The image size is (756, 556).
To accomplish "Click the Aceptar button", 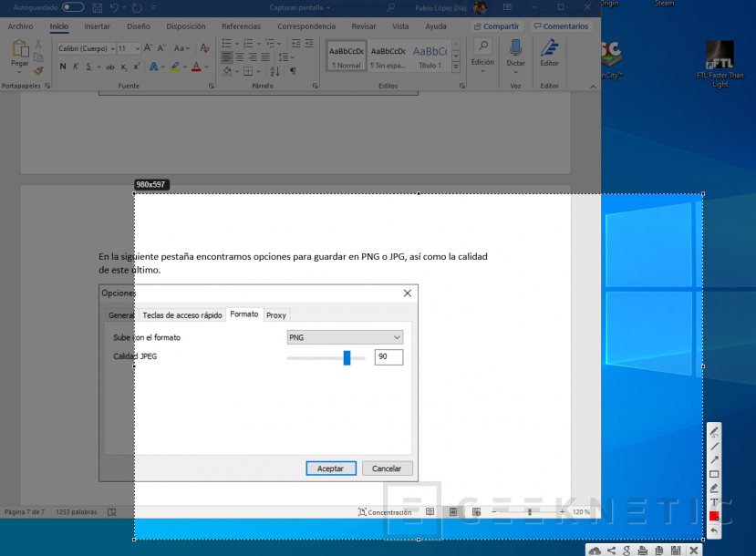I will [x=330, y=468].
